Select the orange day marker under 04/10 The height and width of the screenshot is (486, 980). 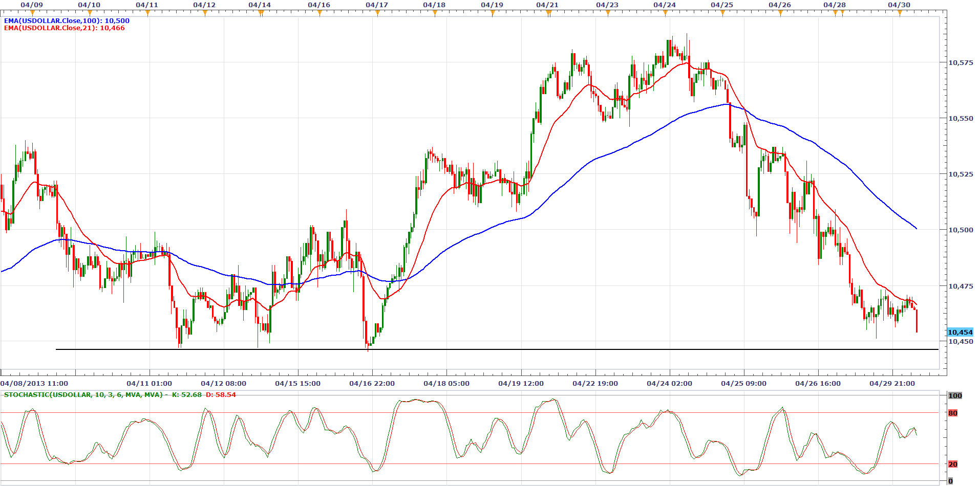[x=90, y=13]
